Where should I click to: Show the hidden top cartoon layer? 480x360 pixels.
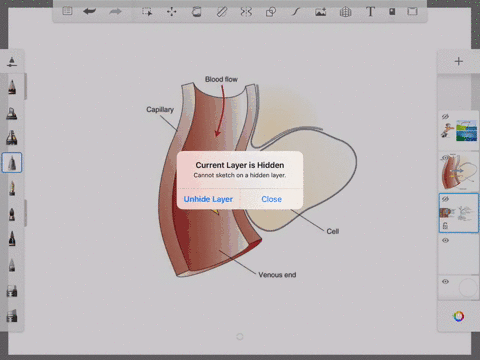tap(445, 116)
